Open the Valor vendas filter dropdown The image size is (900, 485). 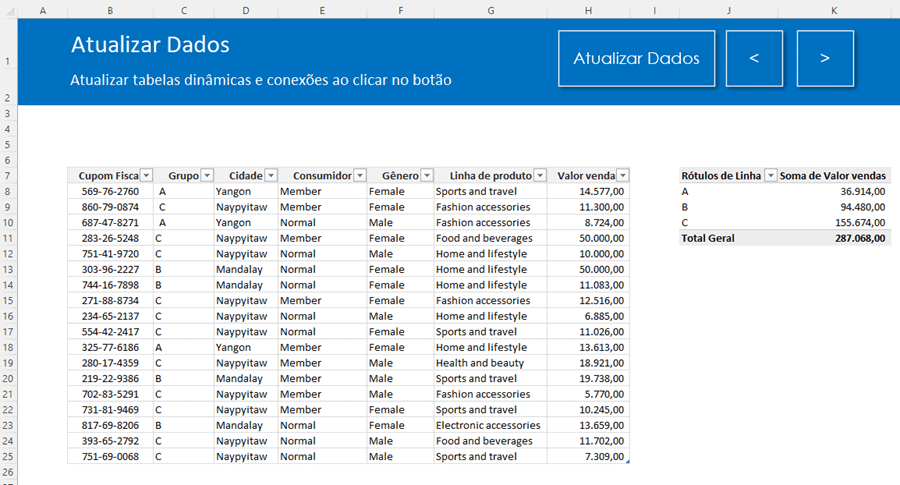[623, 175]
